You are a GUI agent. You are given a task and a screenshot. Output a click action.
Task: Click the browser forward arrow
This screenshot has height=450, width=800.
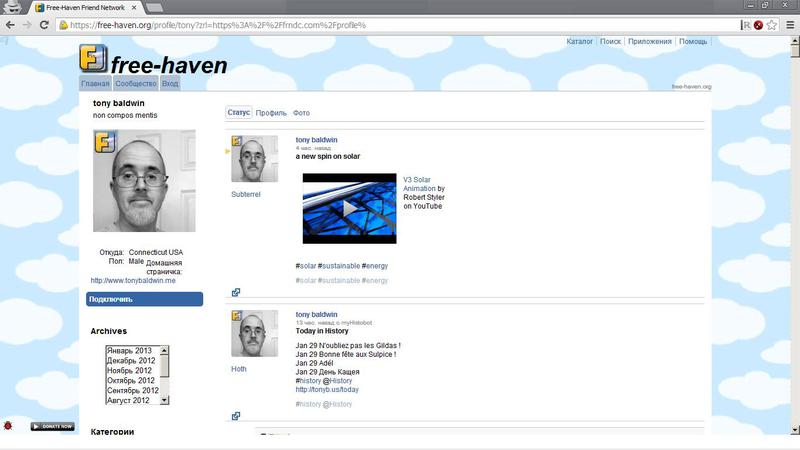pos(27,25)
